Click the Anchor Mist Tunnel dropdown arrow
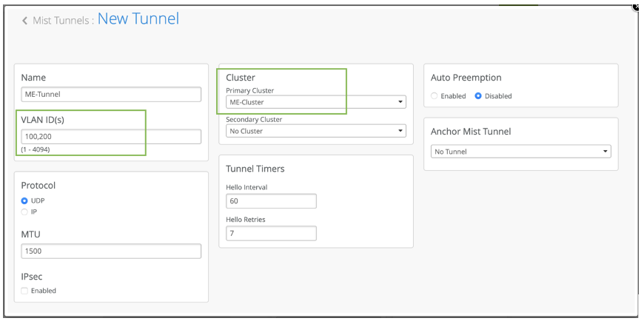Viewport: 644px width, 321px height. 606,152
